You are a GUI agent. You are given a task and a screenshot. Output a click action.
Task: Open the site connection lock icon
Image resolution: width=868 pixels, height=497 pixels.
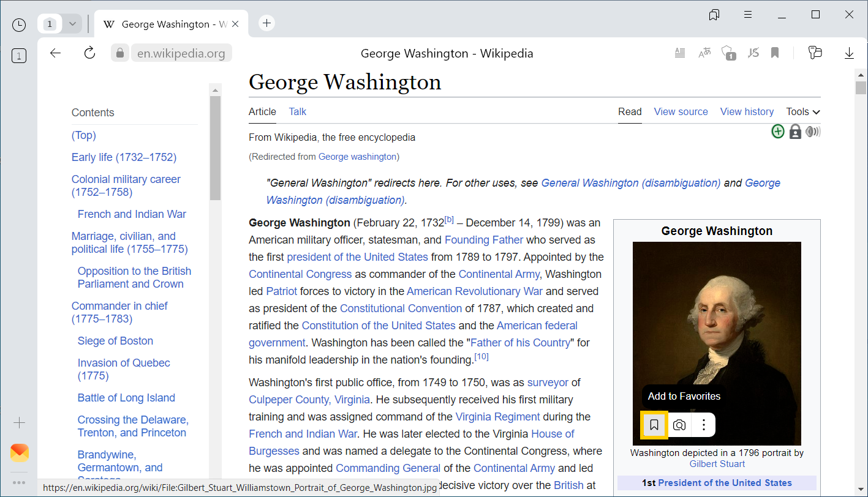[120, 53]
